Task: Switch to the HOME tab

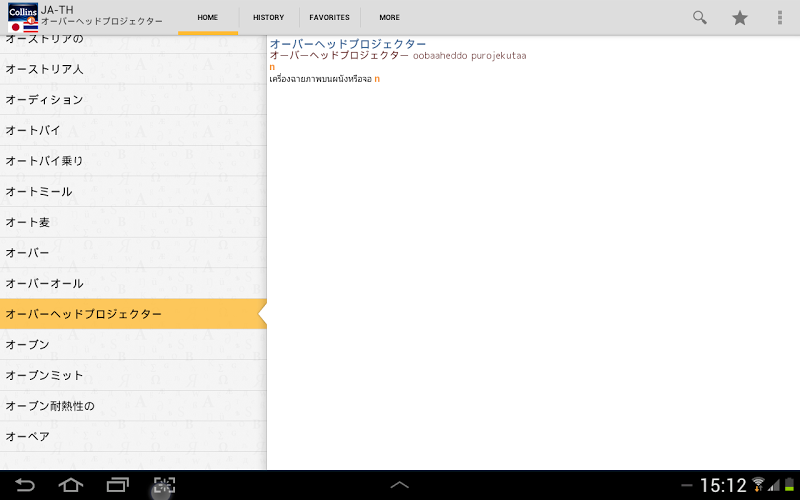Action: pyautogui.click(x=208, y=18)
